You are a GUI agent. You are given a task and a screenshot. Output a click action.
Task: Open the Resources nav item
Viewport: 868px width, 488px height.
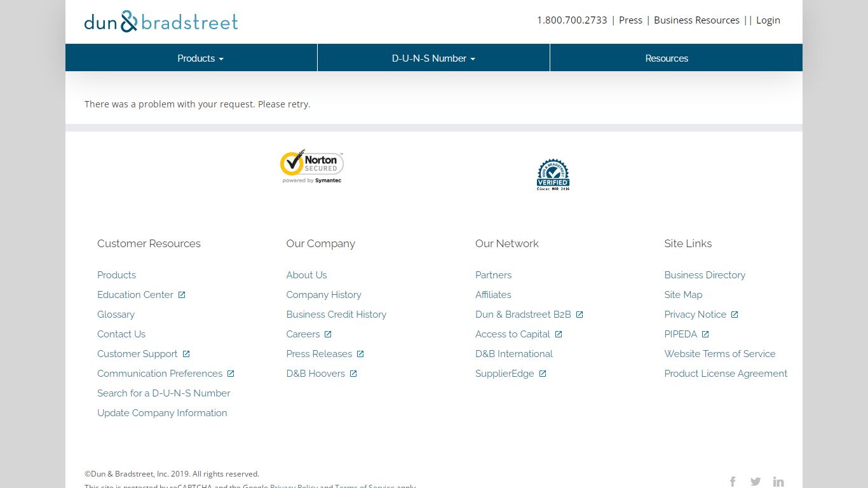point(667,58)
